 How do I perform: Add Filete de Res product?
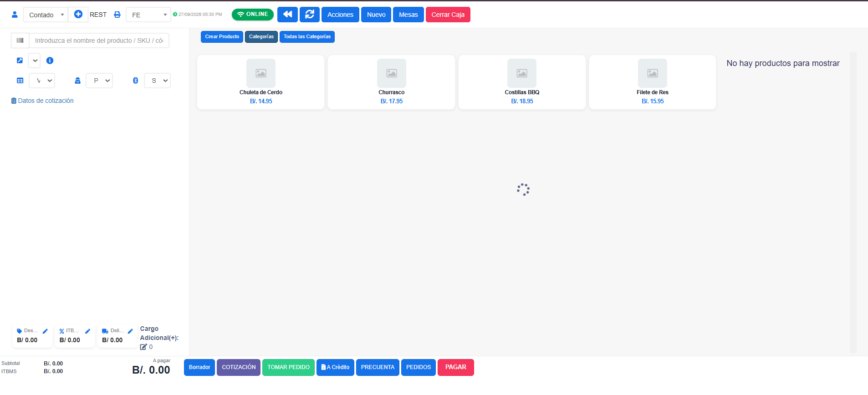point(653,82)
